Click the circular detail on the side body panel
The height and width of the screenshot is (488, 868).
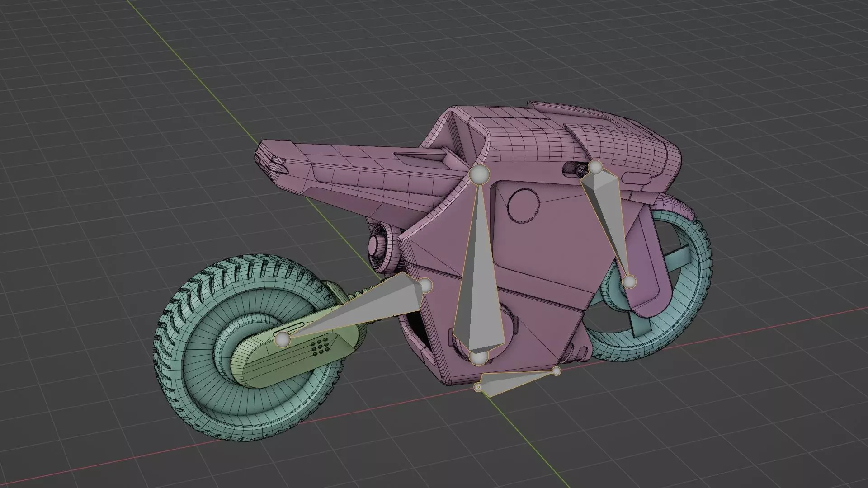point(524,206)
